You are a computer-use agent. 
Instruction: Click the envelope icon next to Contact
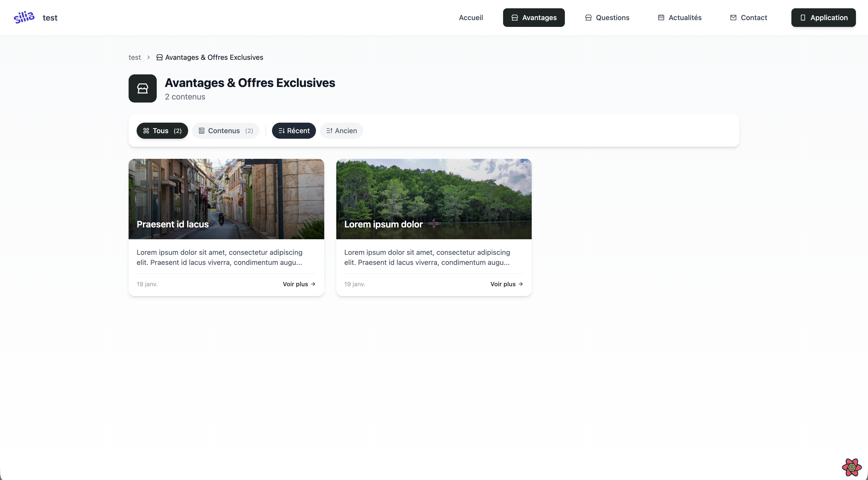pyautogui.click(x=733, y=18)
